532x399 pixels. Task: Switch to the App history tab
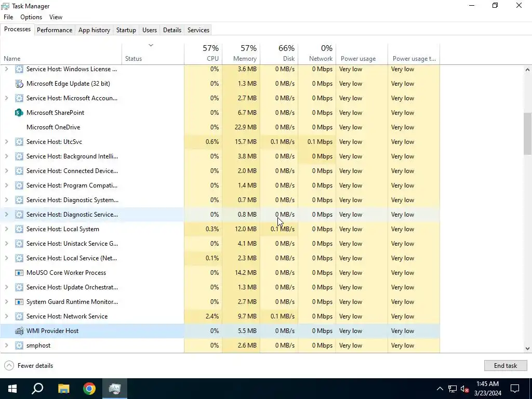click(x=95, y=30)
